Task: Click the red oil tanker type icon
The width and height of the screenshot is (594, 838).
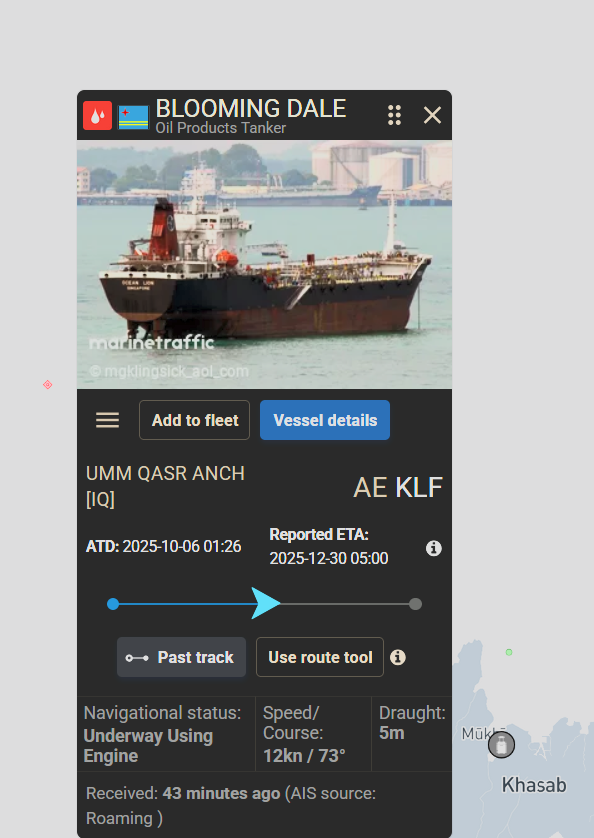Action: (x=97, y=115)
